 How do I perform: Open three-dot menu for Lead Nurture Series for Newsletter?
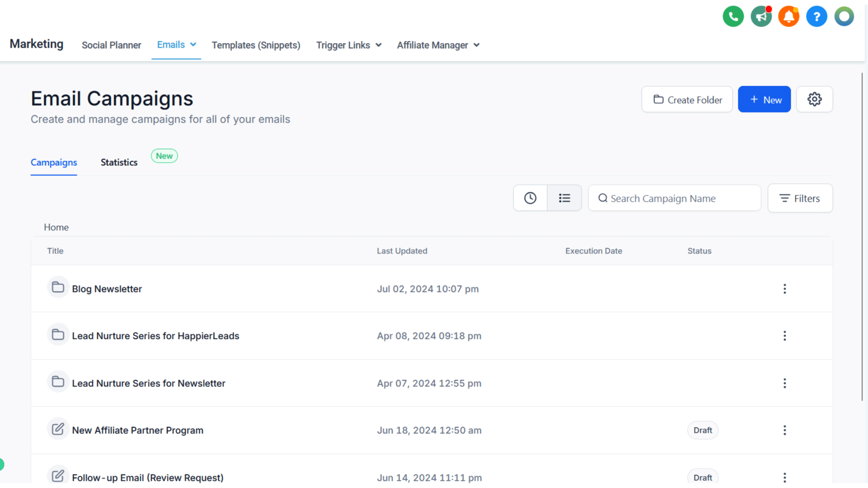point(784,383)
